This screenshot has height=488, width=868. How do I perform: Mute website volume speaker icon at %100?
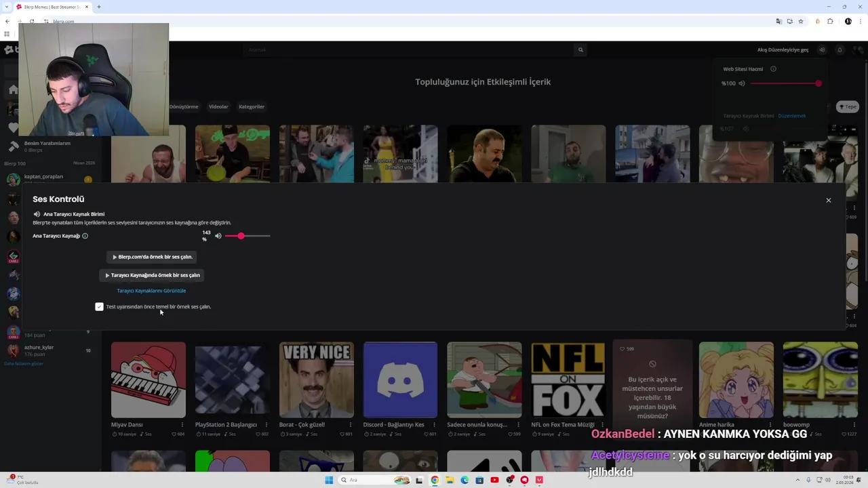pyautogui.click(x=742, y=83)
